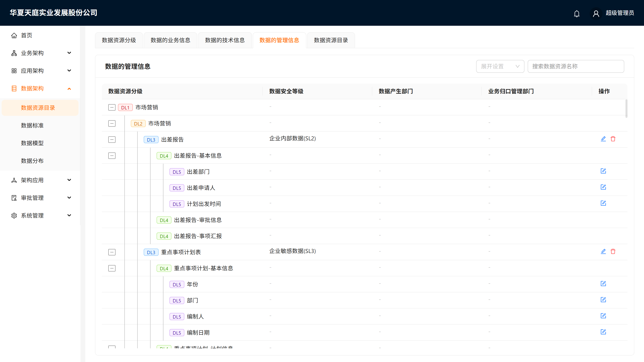Select 数据资源目录 in the sidebar
This screenshot has height=362, width=644.
pyautogui.click(x=40, y=108)
